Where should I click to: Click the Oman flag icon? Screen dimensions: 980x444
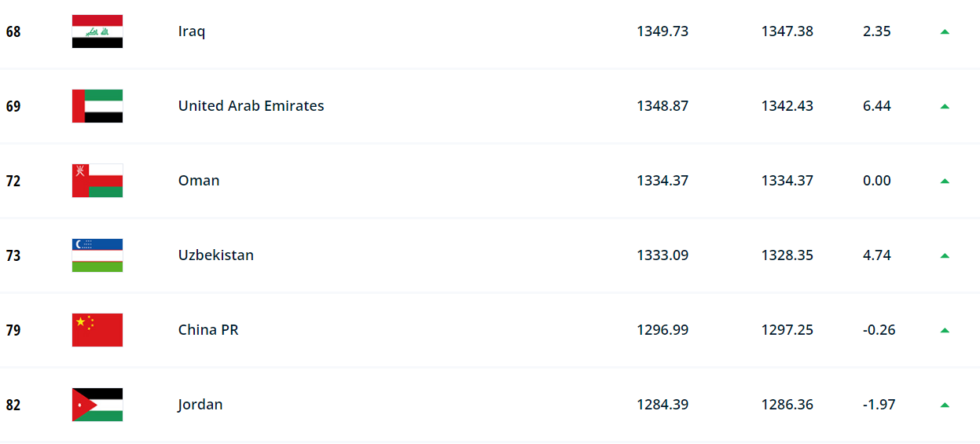pos(97,181)
